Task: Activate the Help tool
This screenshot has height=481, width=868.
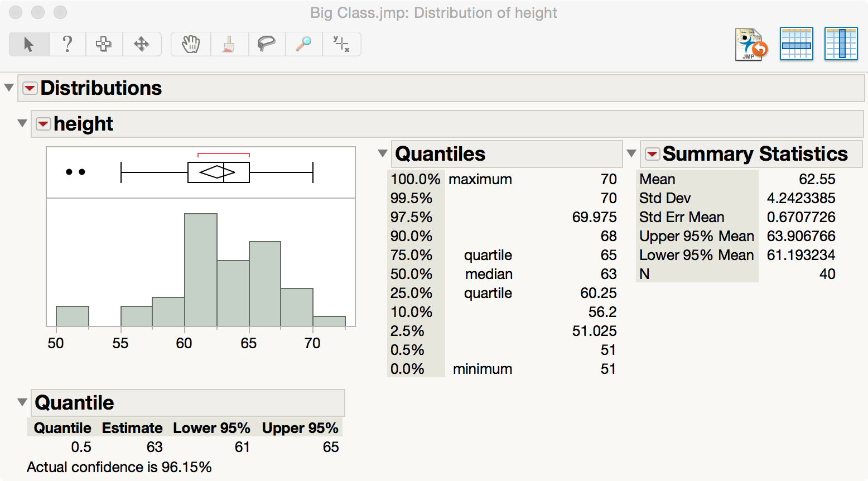Action: (x=67, y=44)
